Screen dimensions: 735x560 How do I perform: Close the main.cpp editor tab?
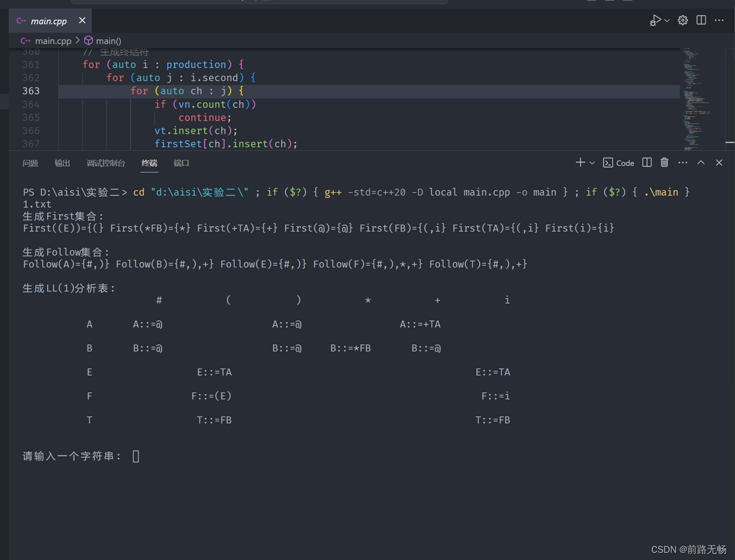coord(82,20)
